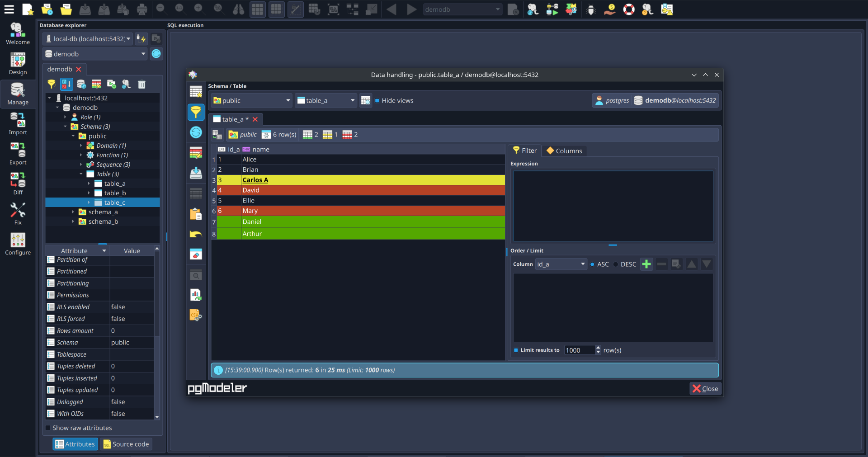Open the schema dropdown showing public

(251, 100)
